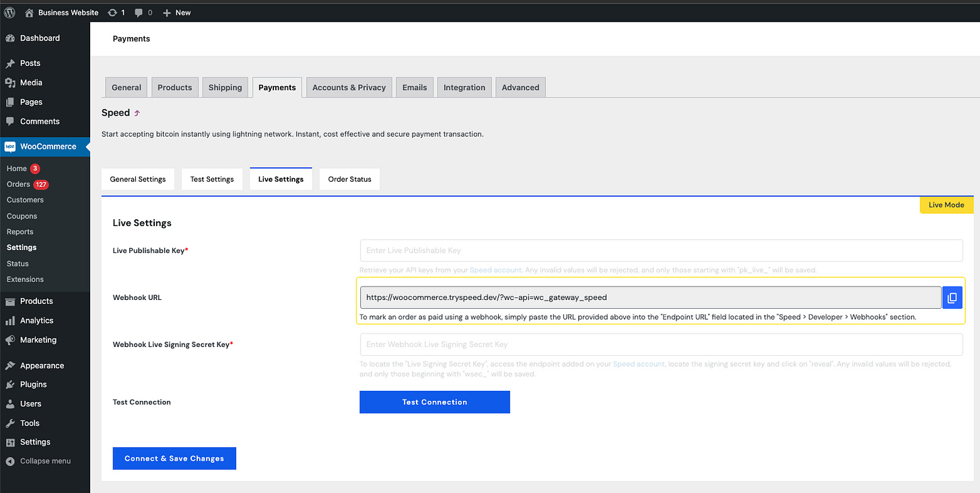Screen dimensions: 980x493
Task: Switch to the Advanced tab
Action: click(x=520, y=87)
